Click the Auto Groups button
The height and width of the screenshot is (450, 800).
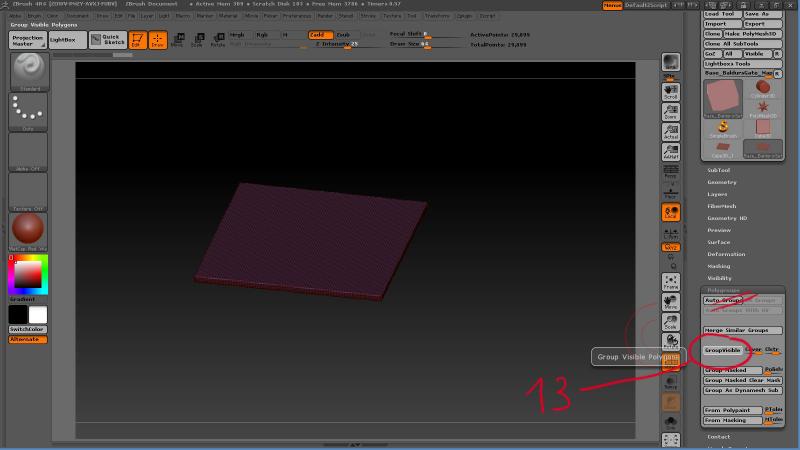723,301
